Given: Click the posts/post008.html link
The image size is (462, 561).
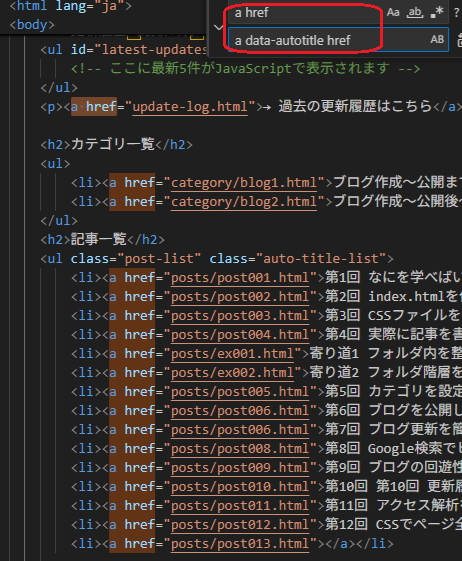Looking at the screenshot, I should point(240,449).
